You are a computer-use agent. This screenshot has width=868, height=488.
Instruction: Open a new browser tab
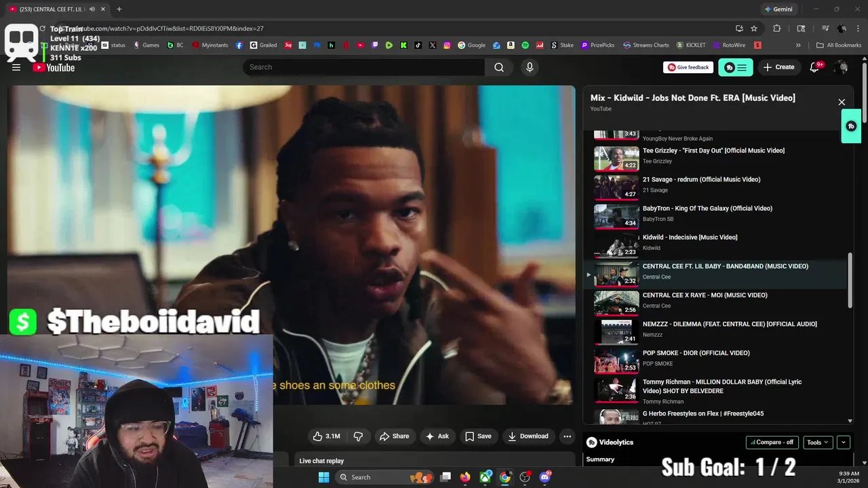pyautogui.click(x=119, y=9)
